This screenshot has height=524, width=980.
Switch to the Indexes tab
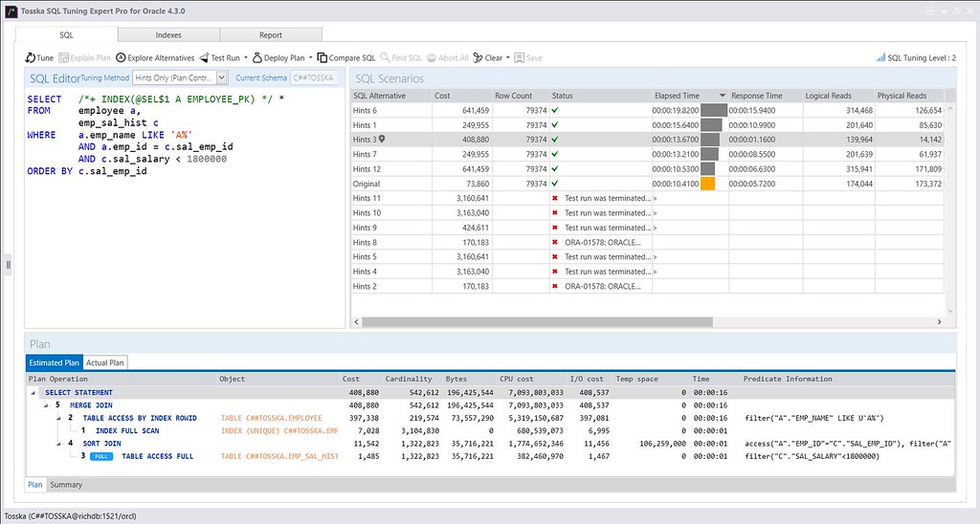point(168,34)
